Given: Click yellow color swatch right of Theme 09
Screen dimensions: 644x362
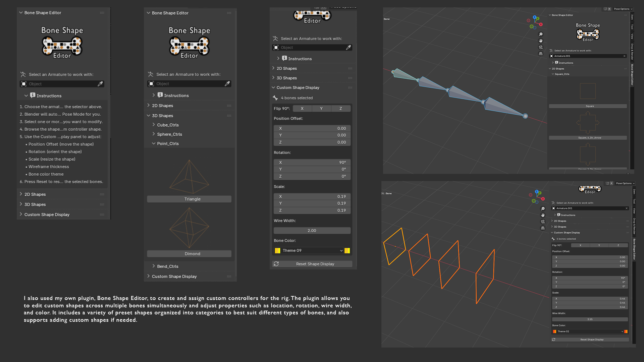Looking at the screenshot, I should click(x=347, y=251).
